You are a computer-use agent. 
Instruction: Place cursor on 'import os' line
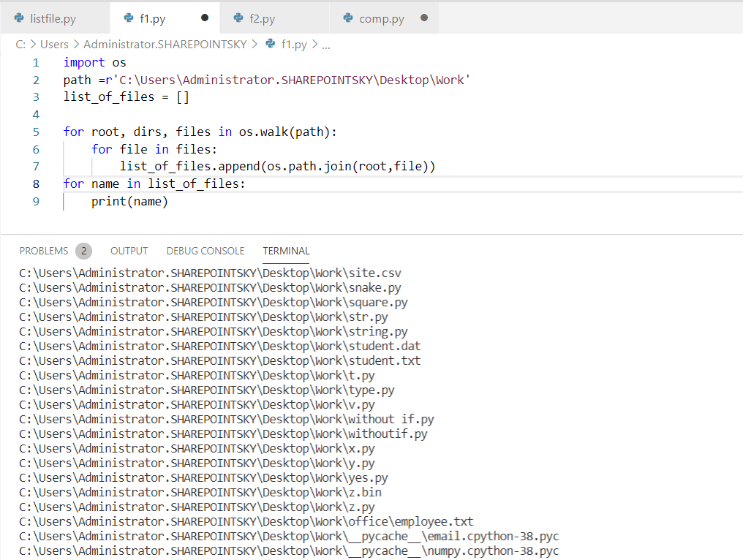coord(95,63)
